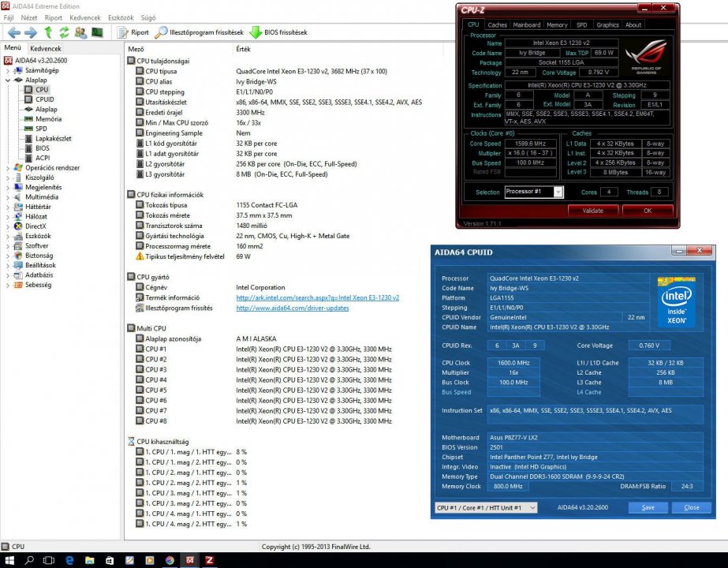This screenshot has width=728, height=568.
Task: Open the Nézet menu
Action: pyautogui.click(x=28, y=17)
